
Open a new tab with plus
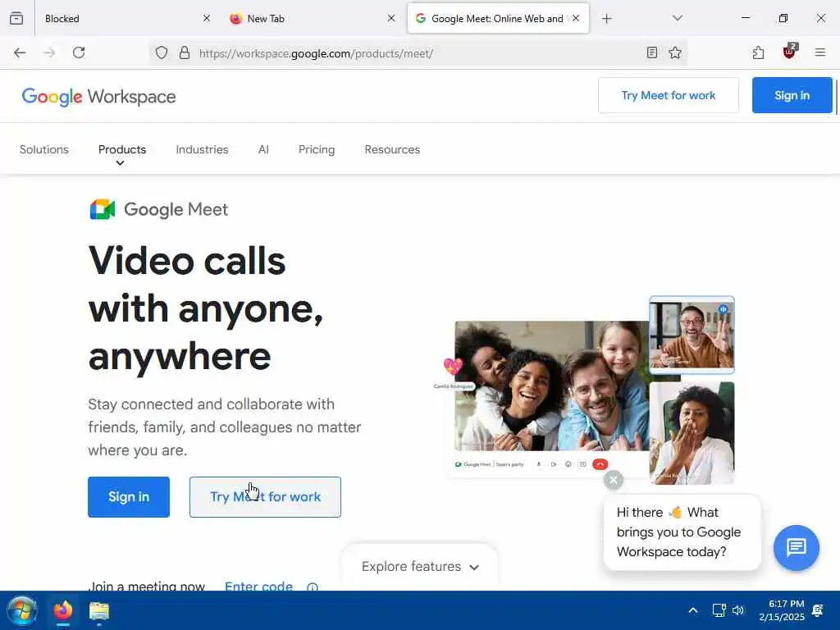point(606,19)
